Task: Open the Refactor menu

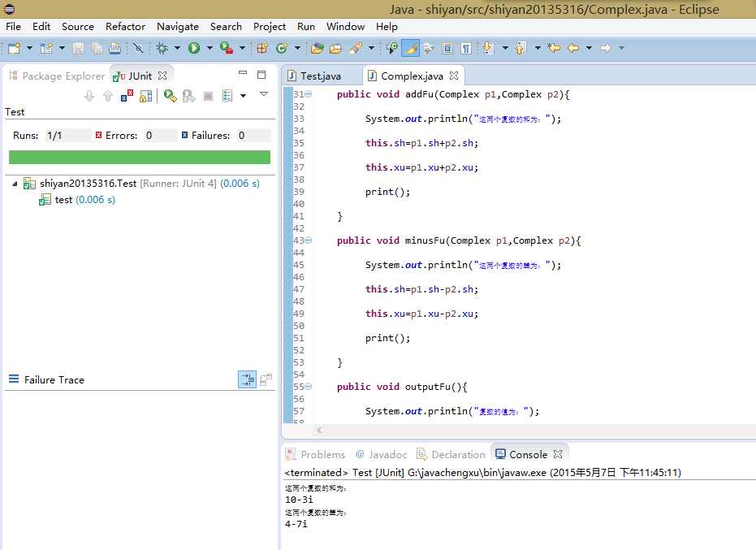Action: click(x=125, y=26)
